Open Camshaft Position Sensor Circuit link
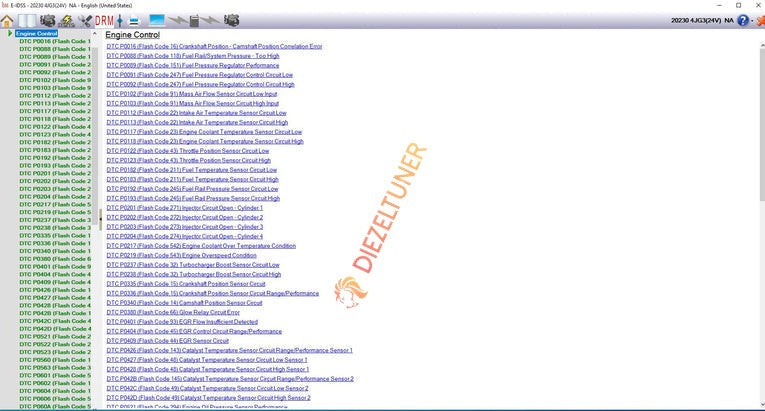Screen dimensions: 765x411 (x=184, y=303)
